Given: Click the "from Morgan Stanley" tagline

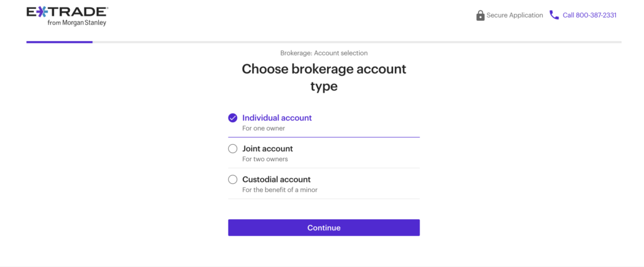Looking at the screenshot, I should [x=77, y=23].
